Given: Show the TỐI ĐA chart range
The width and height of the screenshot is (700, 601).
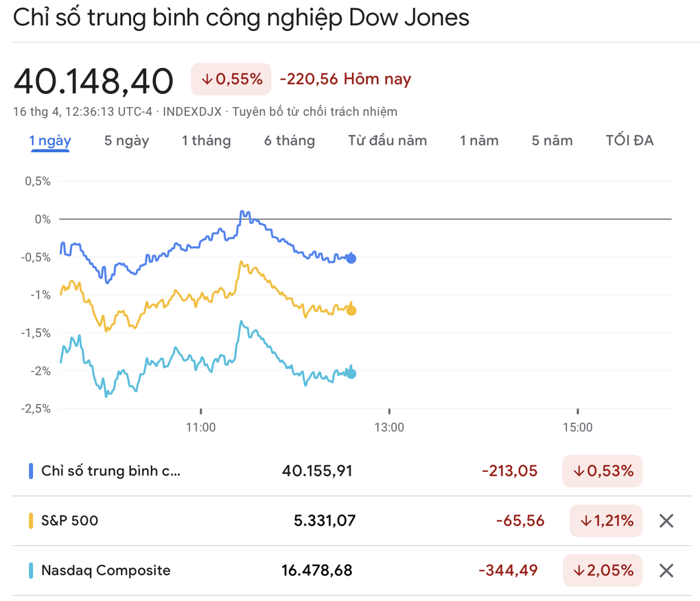Looking at the screenshot, I should 629,141.
